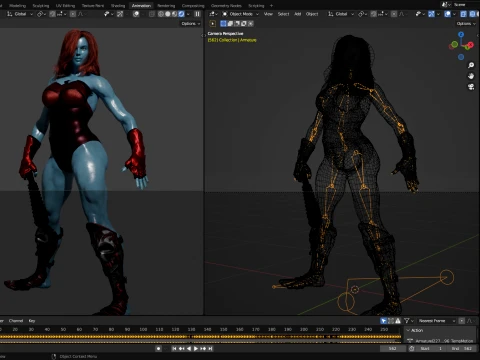Toggle the camera view icon

click(x=471, y=87)
